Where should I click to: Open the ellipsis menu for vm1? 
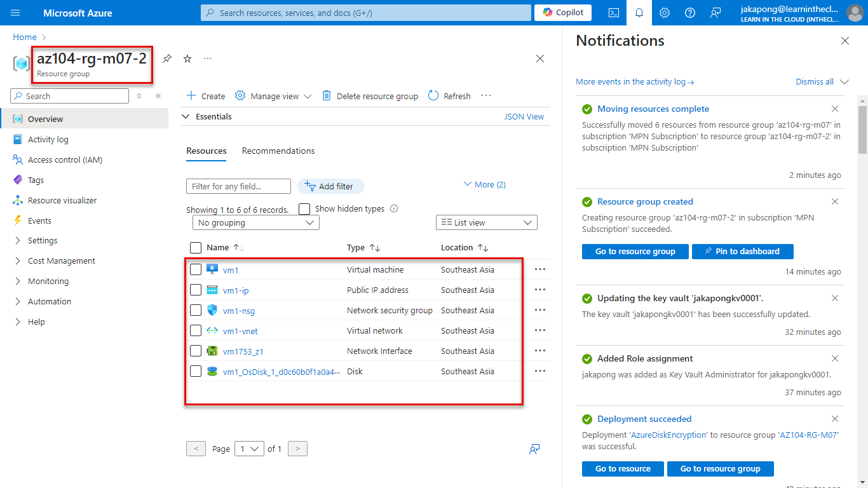[540, 269]
